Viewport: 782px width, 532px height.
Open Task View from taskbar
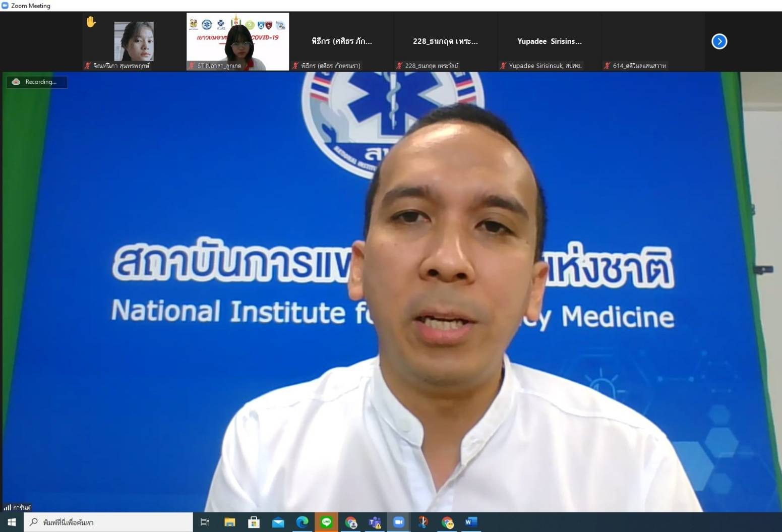(x=205, y=522)
